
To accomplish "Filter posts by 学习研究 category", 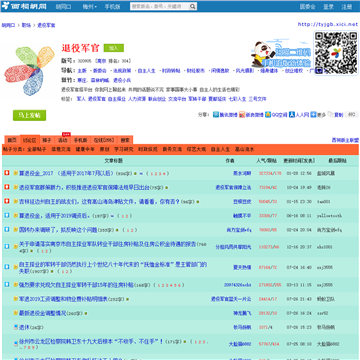I will (124, 149).
